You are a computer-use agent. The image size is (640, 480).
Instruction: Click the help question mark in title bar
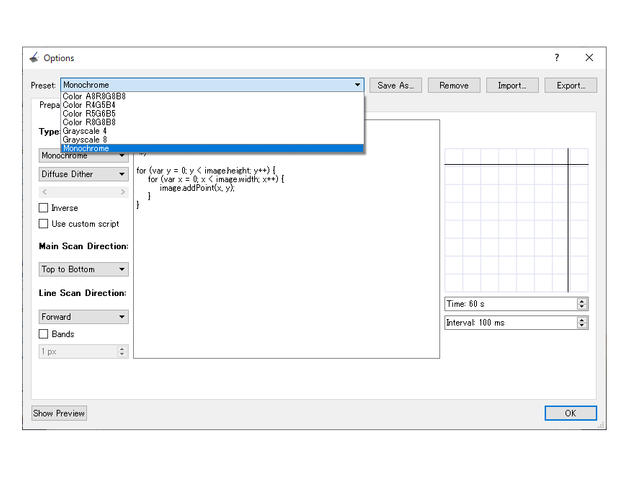pos(557,58)
